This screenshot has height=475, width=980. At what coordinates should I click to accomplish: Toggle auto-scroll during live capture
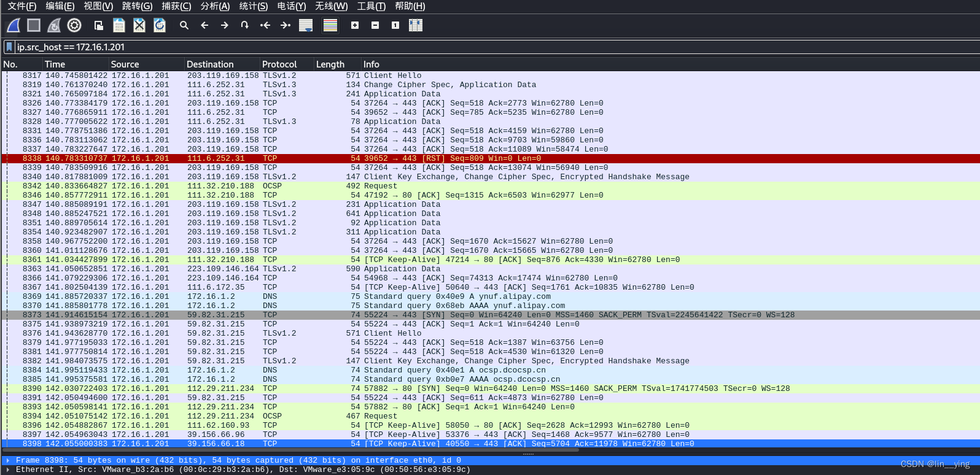(x=306, y=25)
